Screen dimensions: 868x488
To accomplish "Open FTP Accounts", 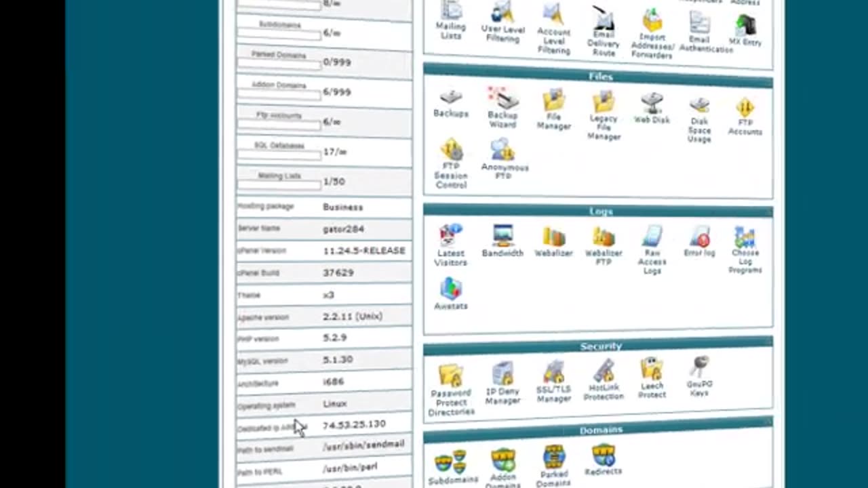I will (745, 117).
